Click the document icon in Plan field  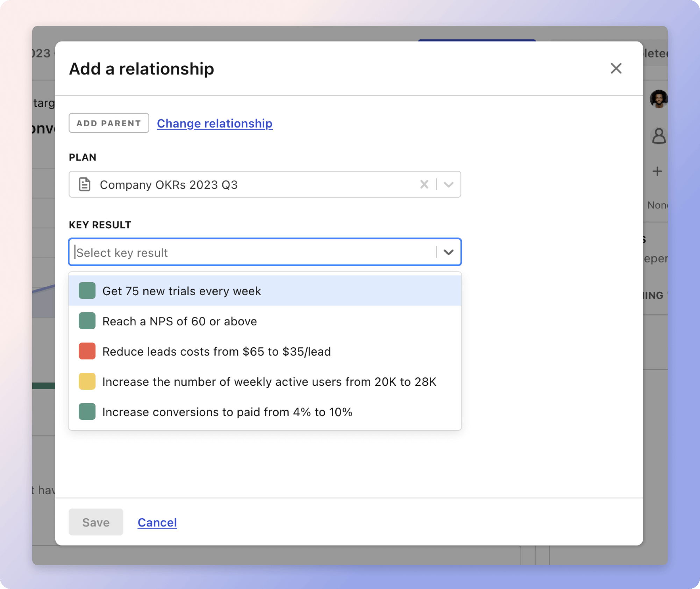pyautogui.click(x=85, y=184)
